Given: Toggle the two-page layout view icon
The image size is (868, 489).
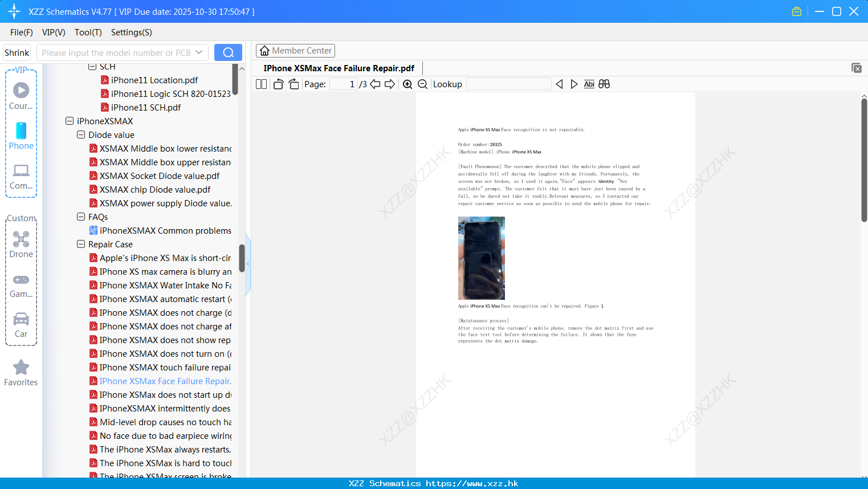Looking at the screenshot, I should [x=262, y=84].
